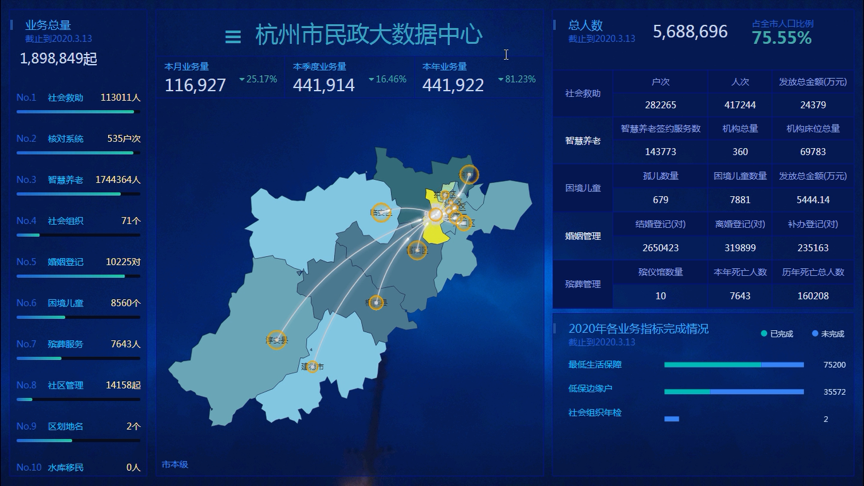
Task: Click the 总人数 heading
Action: [x=585, y=25]
